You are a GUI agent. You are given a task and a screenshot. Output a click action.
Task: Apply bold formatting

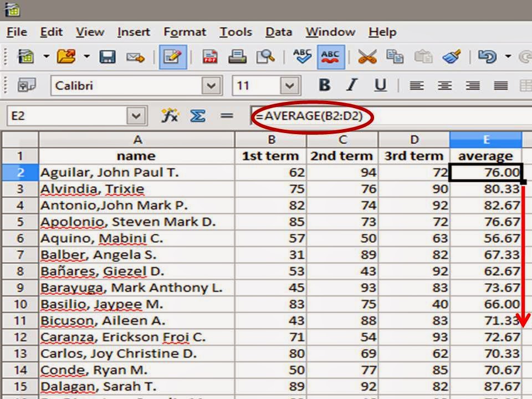(x=325, y=86)
